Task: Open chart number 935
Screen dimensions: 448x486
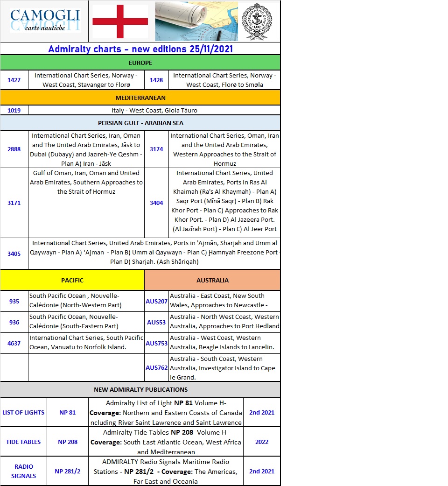Action: [x=14, y=301]
